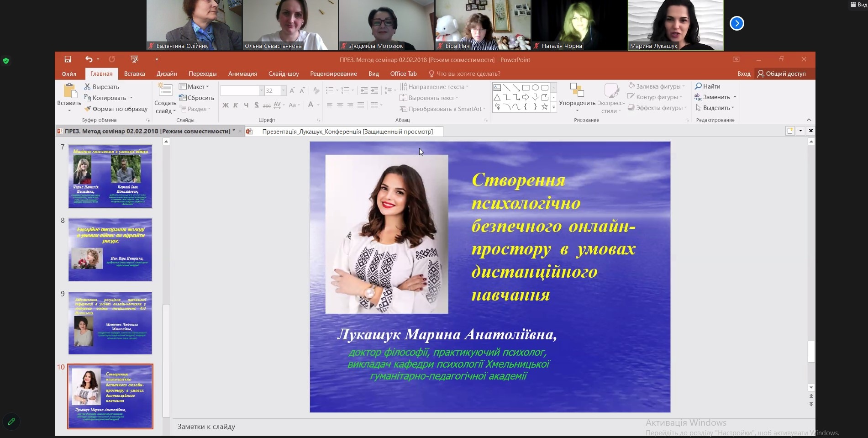Image resolution: width=868 pixels, height=438 pixels.
Task: Toggle italic (К) formatting
Action: coord(236,106)
